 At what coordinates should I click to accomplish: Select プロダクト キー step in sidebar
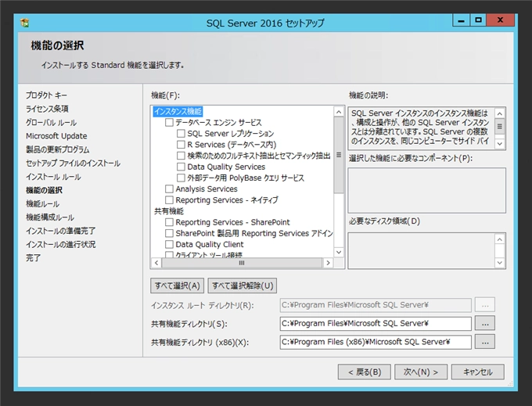46,95
